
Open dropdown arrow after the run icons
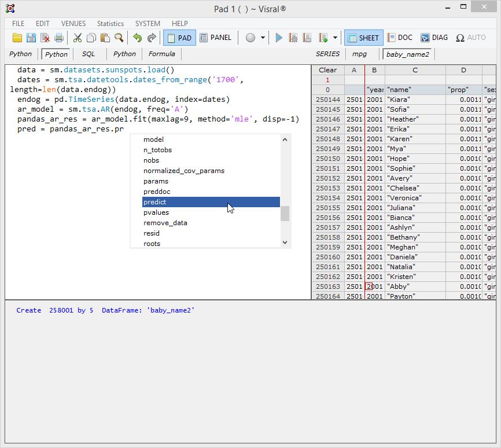click(x=335, y=38)
